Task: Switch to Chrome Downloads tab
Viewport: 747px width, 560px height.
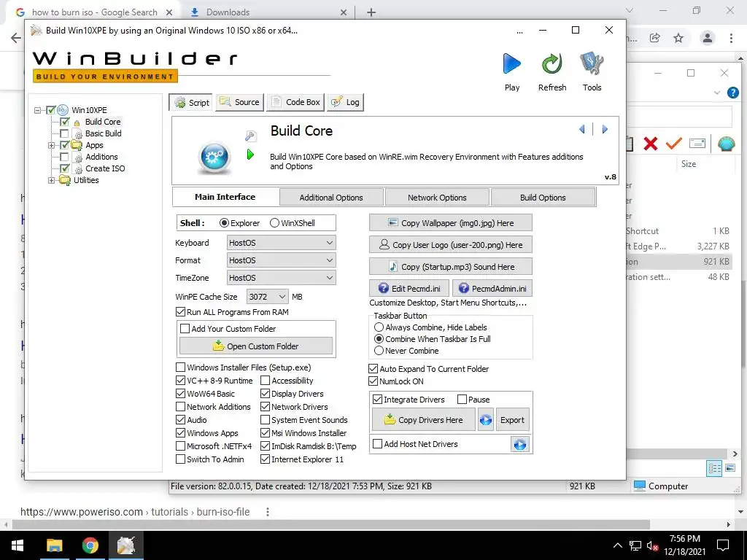Action: click(x=268, y=12)
